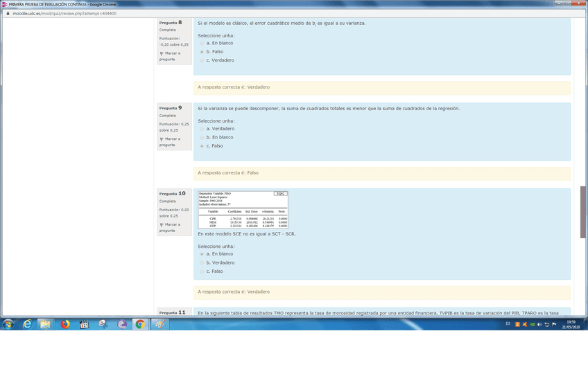The width and height of the screenshot is (588, 392).
Task: Click flag icon for Pregunta 8
Action: [162, 53]
